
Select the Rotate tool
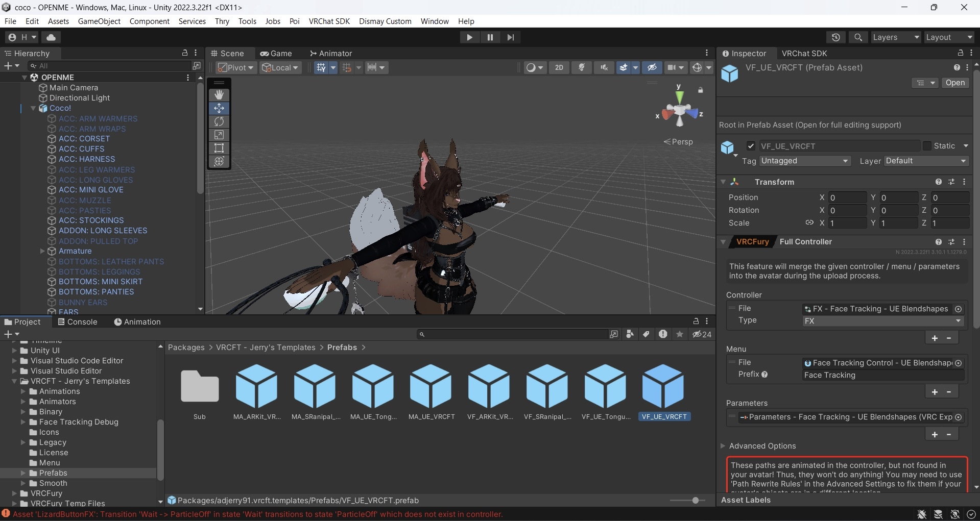click(x=219, y=121)
